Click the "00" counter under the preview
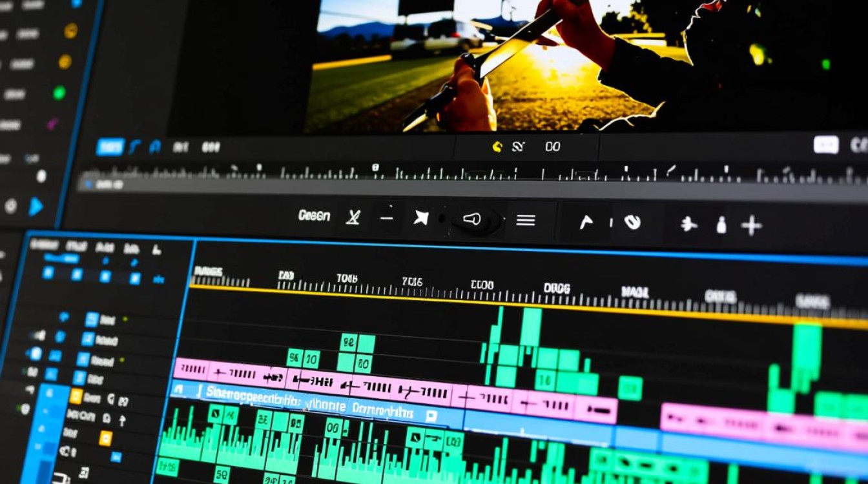This screenshot has width=868, height=484. pos(552,147)
